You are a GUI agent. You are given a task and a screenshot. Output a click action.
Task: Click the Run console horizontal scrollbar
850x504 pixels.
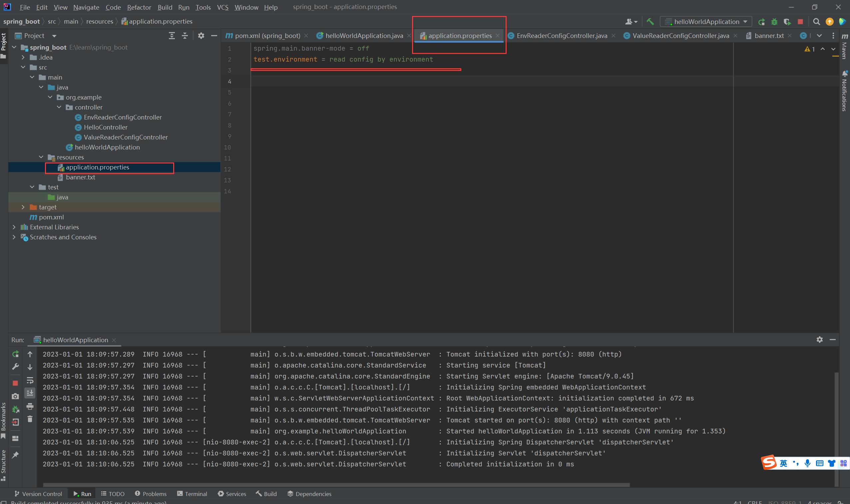coord(336,485)
